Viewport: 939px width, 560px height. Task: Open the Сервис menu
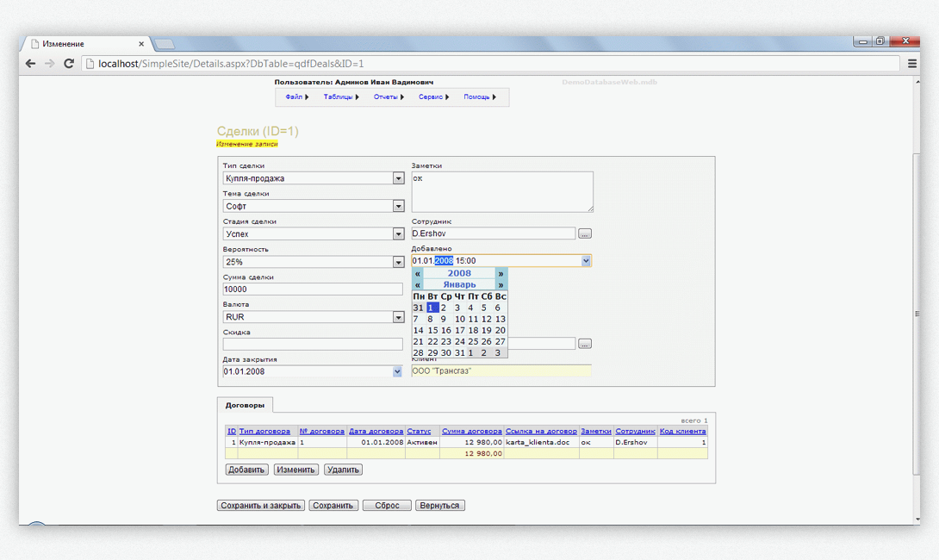tap(433, 97)
